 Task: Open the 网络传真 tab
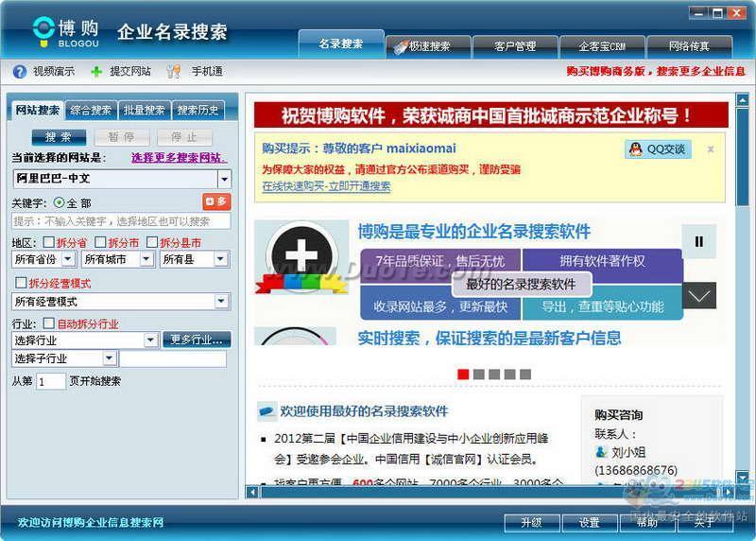(x=689, y=46)
